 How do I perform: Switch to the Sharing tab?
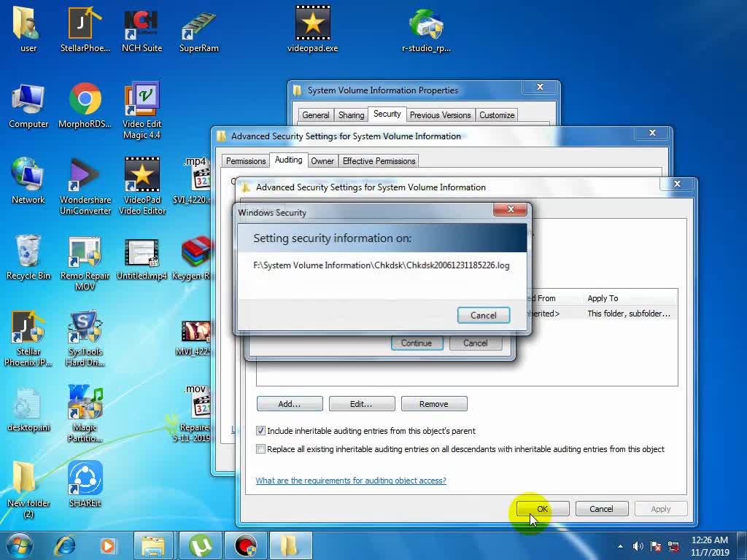(351, 114)
